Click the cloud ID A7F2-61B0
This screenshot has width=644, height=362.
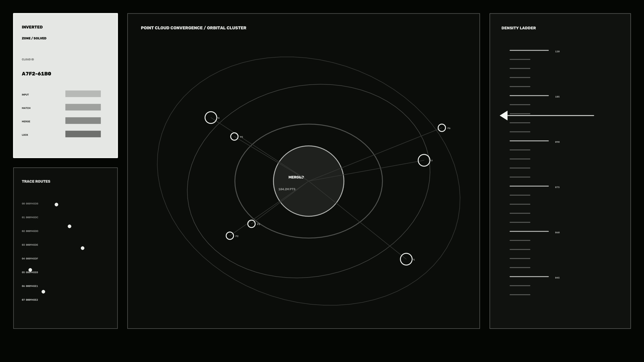click(x=37, y=74)
